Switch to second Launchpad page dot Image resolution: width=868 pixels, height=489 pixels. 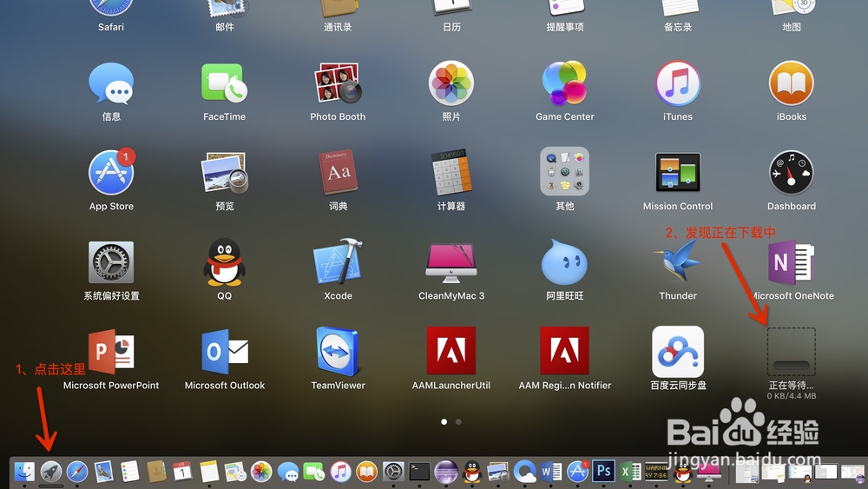pos(458,422)
